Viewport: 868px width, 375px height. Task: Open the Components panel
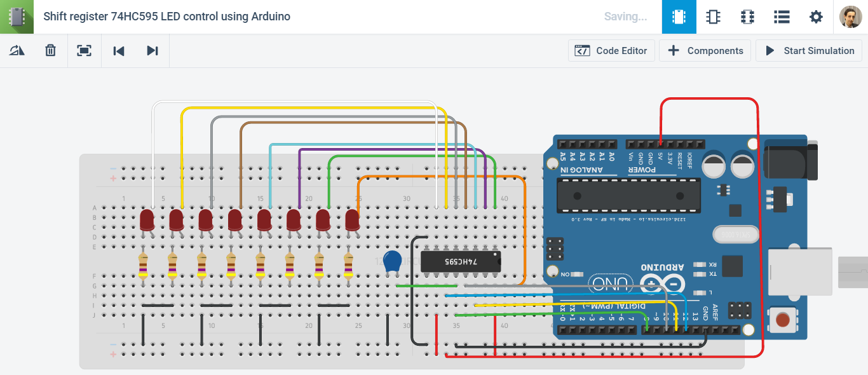[705, 50]
